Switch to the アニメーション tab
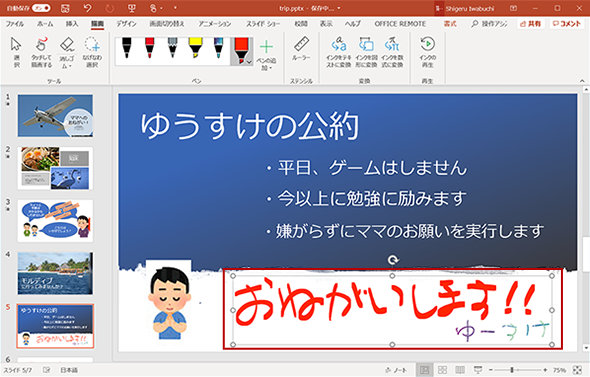Screen dimensions: 590x377 215,24
